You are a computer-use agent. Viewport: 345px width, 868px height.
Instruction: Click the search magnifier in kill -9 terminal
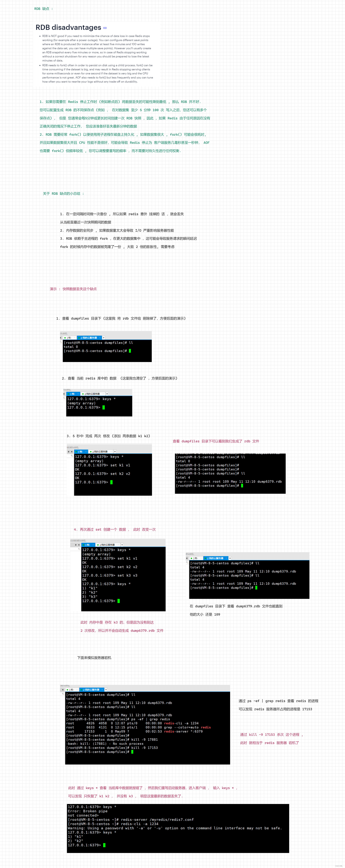(x=63, y=694)
